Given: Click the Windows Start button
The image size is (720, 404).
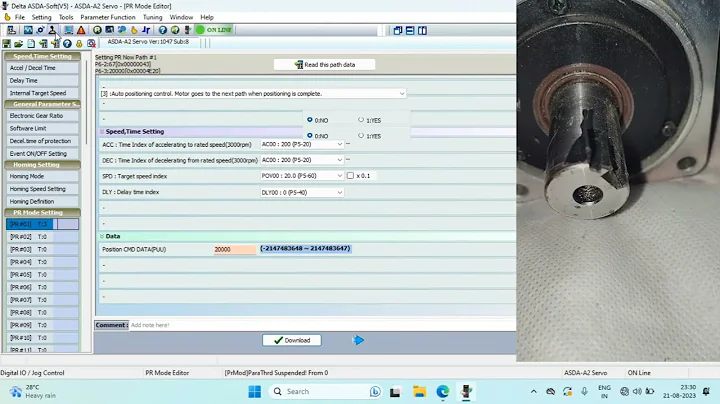Looking at the screenshot, I should pos(255,392).
